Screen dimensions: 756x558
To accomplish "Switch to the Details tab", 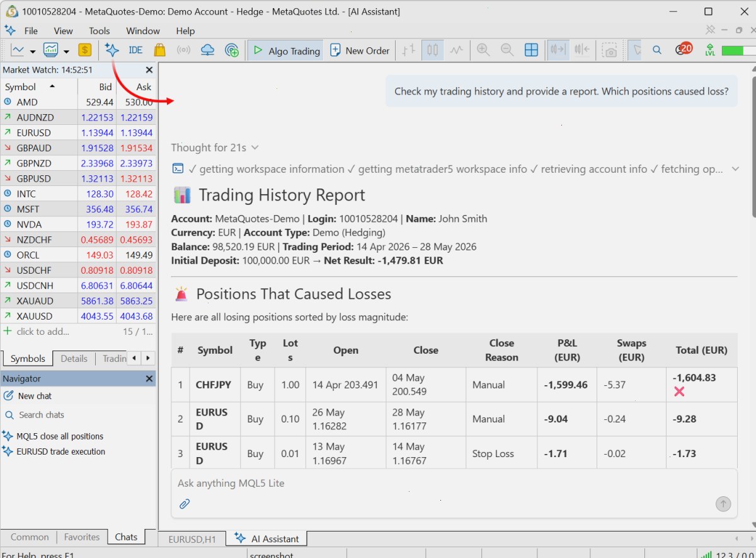I will pos(74,359).
